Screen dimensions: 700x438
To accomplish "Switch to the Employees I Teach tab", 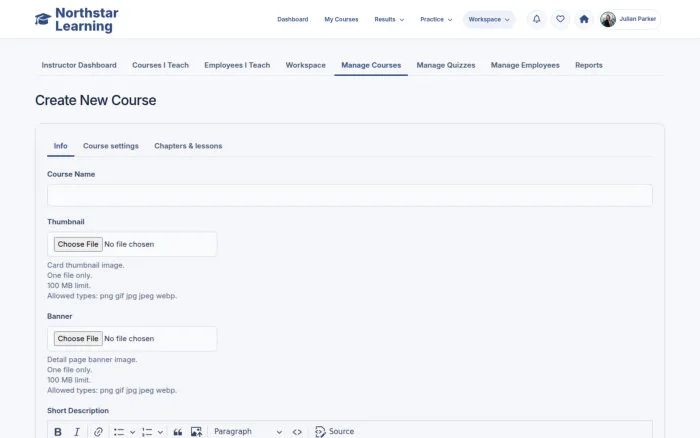I will click(x=237, y=65).
